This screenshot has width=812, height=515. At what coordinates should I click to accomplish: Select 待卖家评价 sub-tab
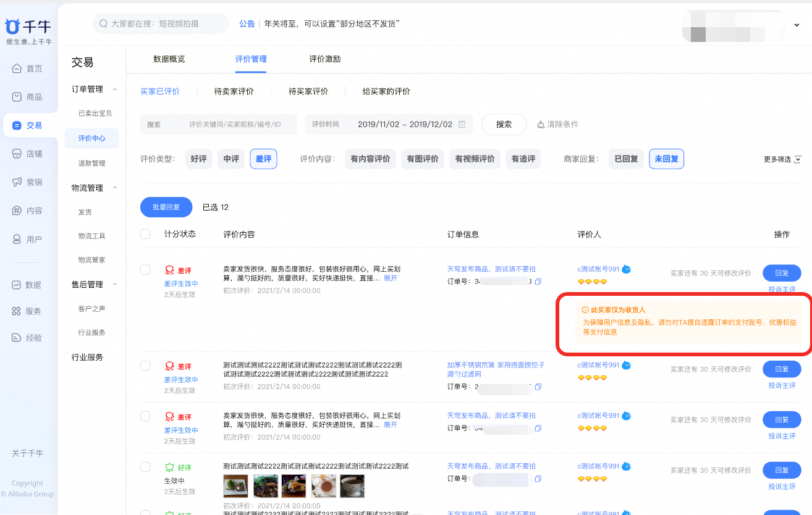point(234,91)
